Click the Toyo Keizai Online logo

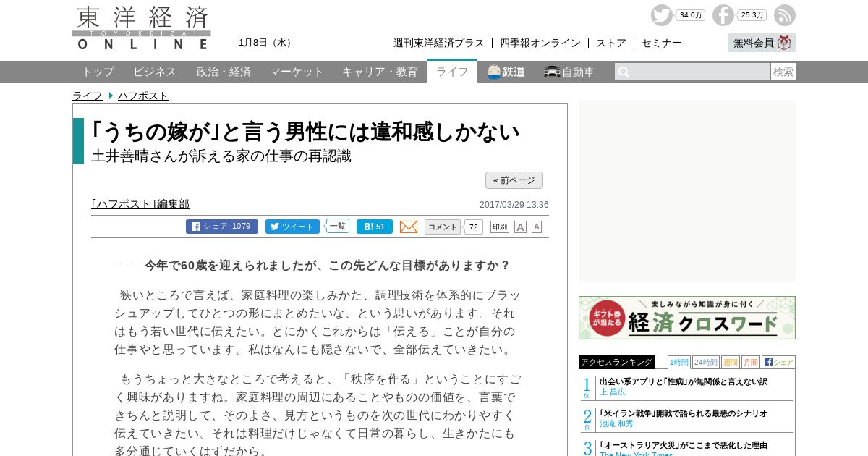coord(142,28)
